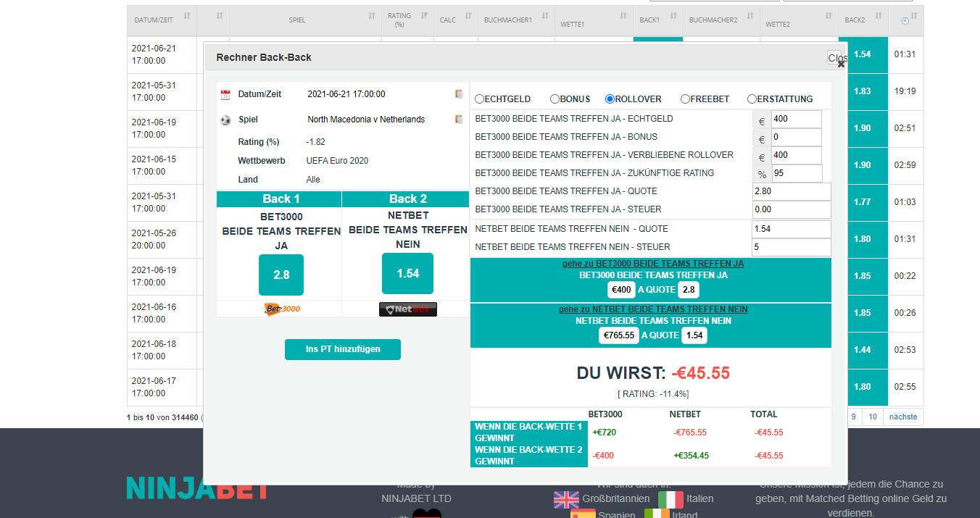Edit the VERBLIEBENE ROLLOVER field
This screenshot has height=518, width=980.
pos(797,156)
